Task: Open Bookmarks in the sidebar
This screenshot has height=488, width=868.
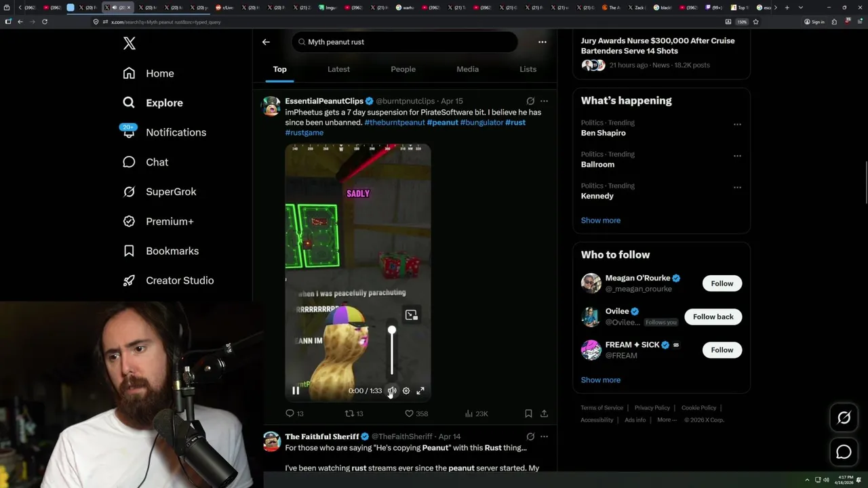Action: click(x=161, y=251)
